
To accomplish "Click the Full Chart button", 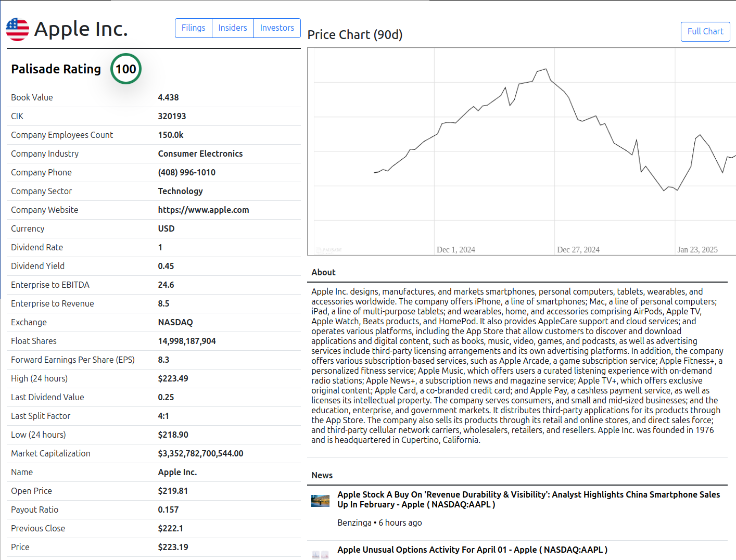I will point(705,32).
